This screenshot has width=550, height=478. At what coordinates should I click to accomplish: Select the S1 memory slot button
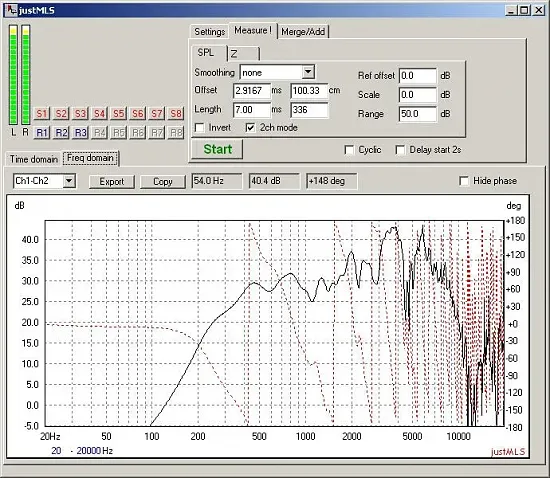click(42, 114)
